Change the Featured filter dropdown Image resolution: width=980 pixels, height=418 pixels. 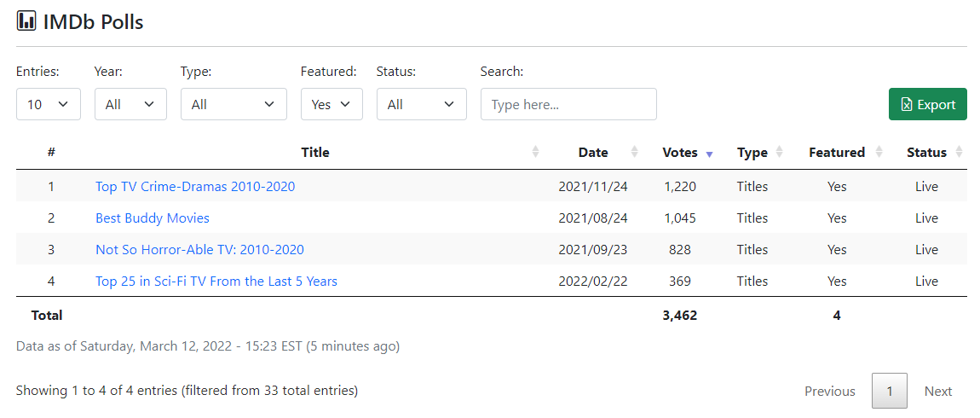click(x=331, y=104)
